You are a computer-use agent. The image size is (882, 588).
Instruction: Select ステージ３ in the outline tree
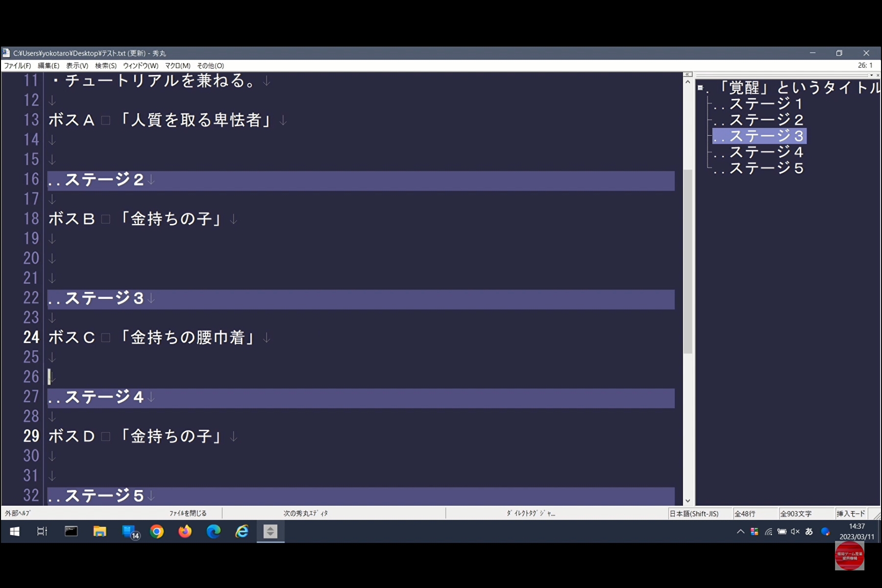759,136
